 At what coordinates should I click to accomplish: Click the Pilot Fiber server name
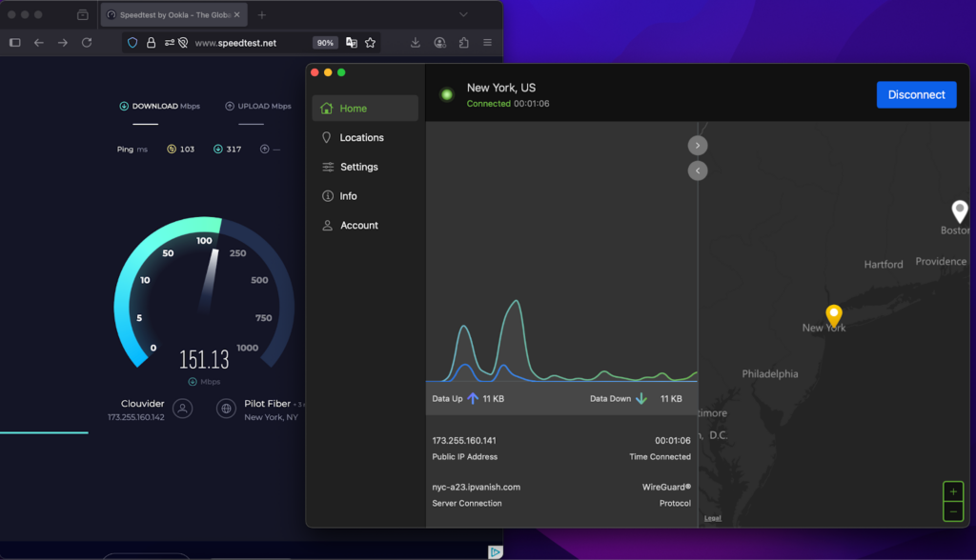pyautogui.click(x=267, y=404)
